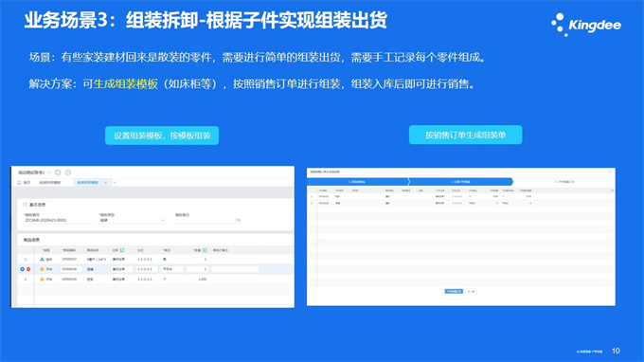Screen dimensions: 644x362
Task: Click the row remarks field in selected row
Action: click(x=235, y=269)
